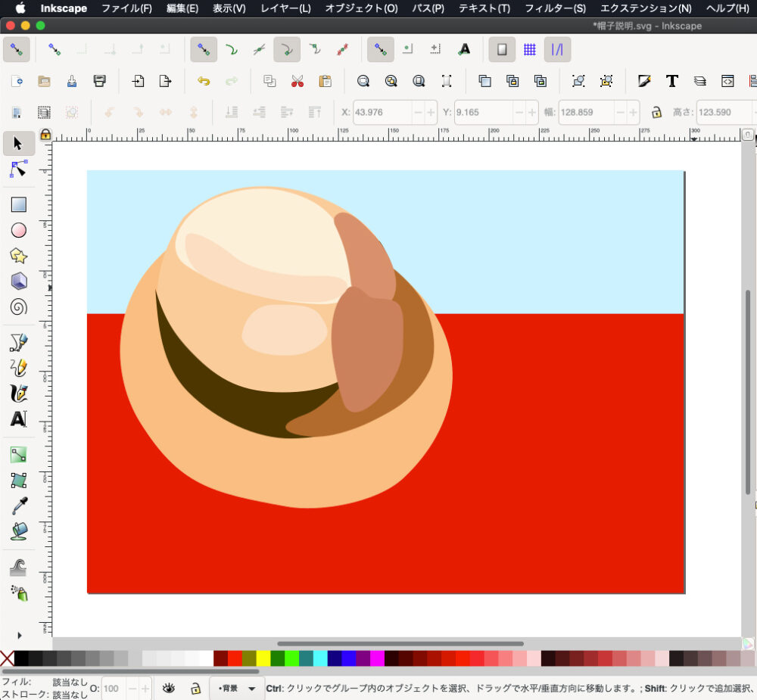Toggle the grid snapping button
This screenshot has width=757, height=700.
(x=530, y=49)
